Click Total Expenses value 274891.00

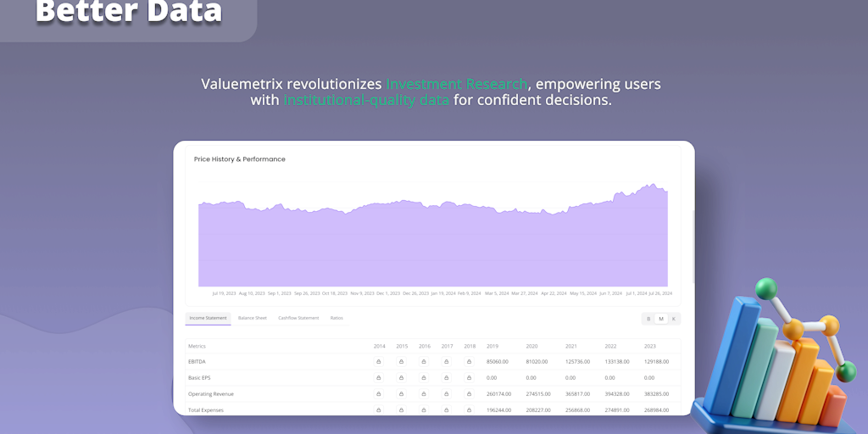[617, 410]
